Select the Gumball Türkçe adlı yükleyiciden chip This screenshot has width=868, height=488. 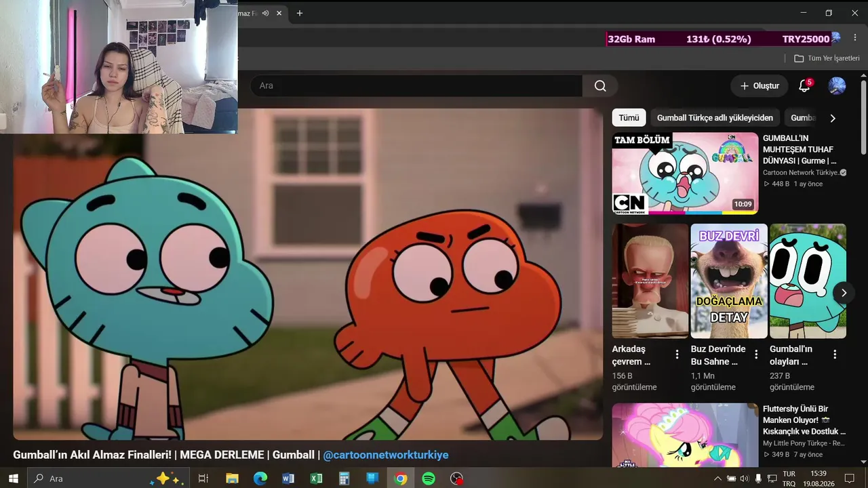pyautogui.click(x=715, y=117)
